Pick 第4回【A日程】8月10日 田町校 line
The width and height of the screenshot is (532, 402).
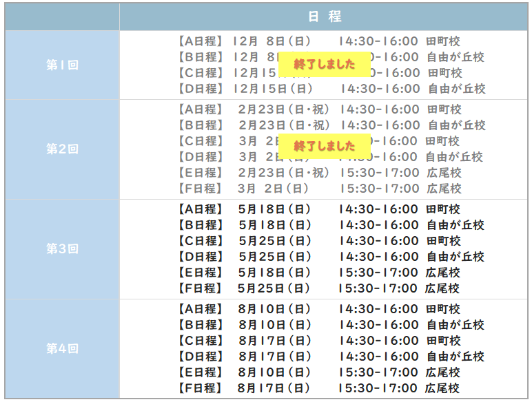click(x=319, y=309)
